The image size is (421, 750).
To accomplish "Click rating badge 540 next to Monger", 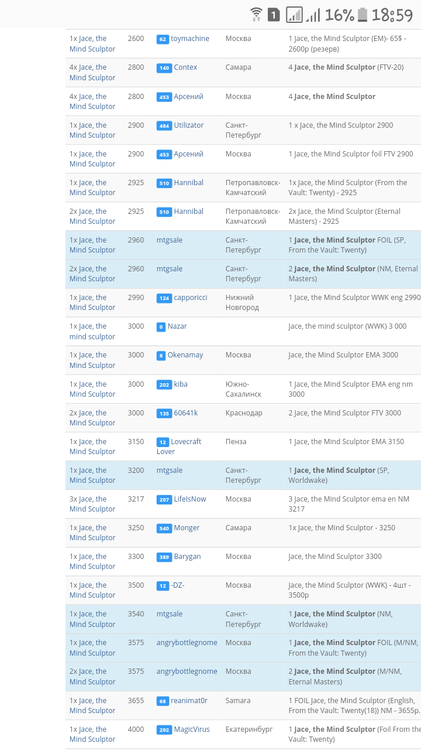I will 164,528.
